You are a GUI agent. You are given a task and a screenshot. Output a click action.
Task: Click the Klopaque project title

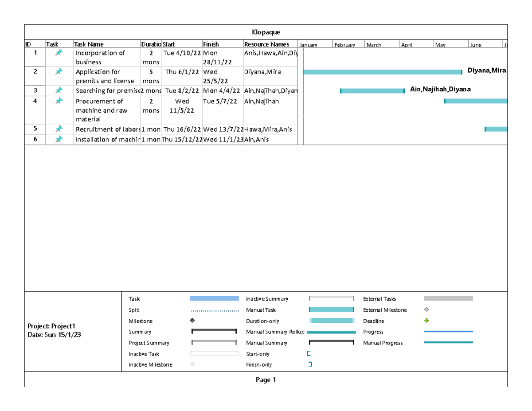tap(266, 31)
